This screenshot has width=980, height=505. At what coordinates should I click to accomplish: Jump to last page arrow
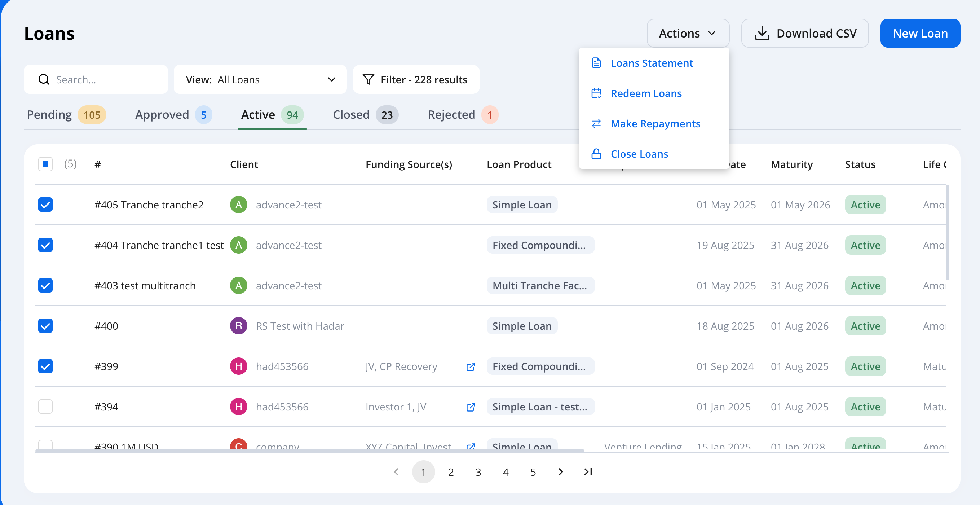click(588, 472)
